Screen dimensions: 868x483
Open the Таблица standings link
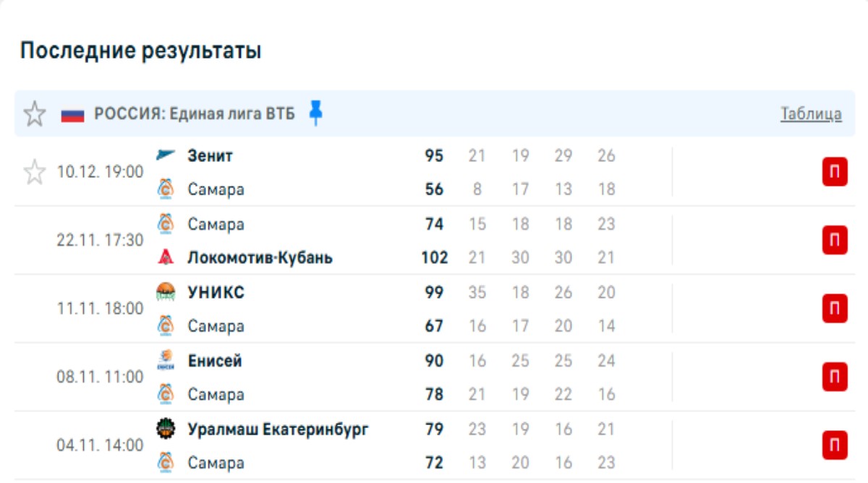pos(811,114)
